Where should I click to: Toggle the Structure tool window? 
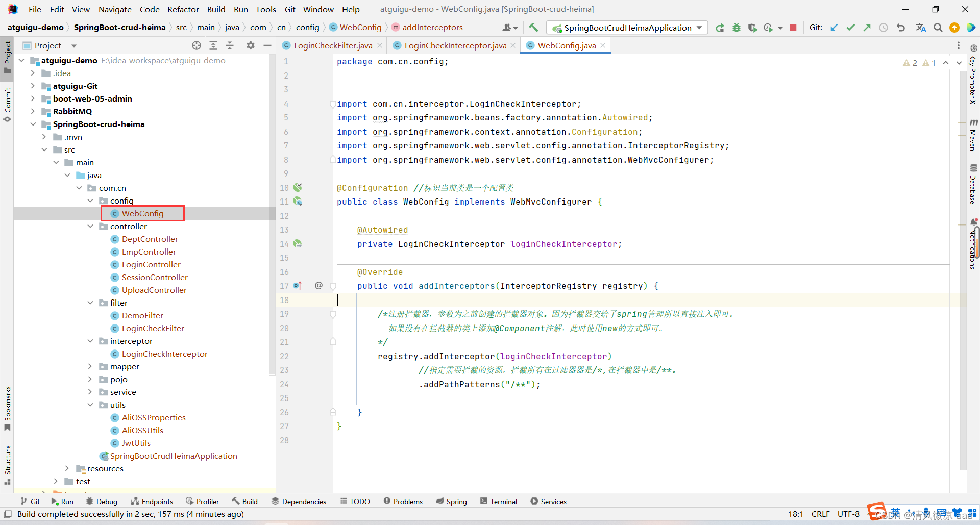[7, 465]
